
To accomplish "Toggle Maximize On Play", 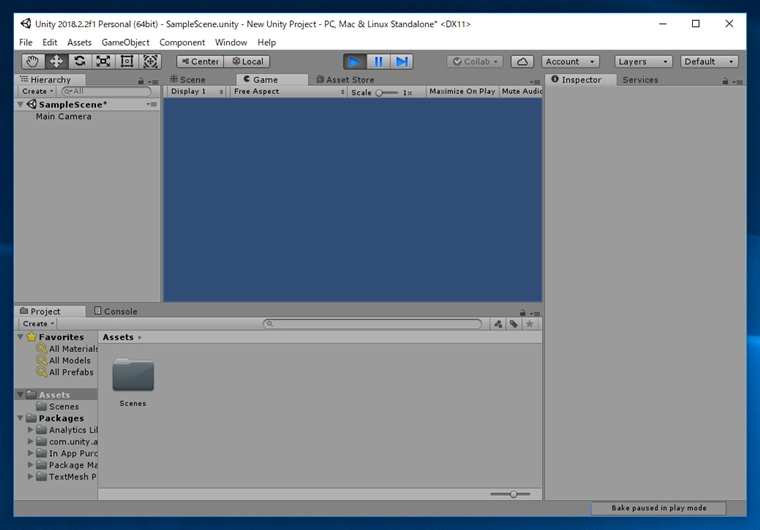I will (462, 91).
